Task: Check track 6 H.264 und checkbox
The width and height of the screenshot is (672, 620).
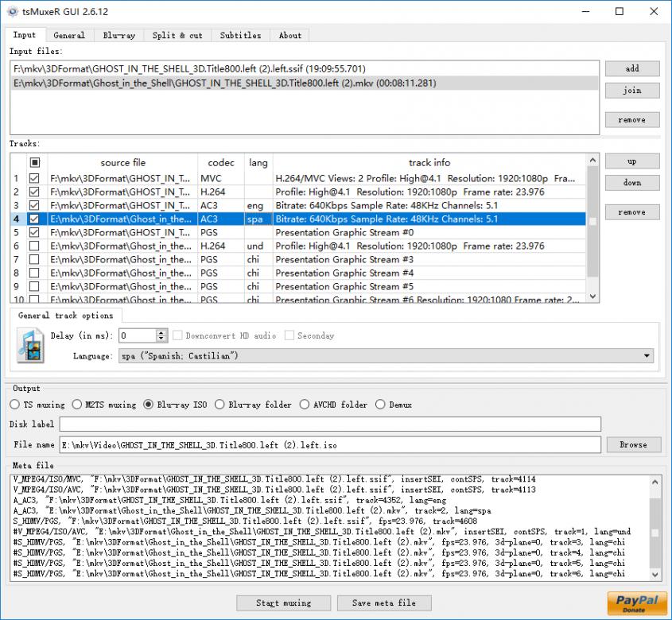Action: coord(34,246)
